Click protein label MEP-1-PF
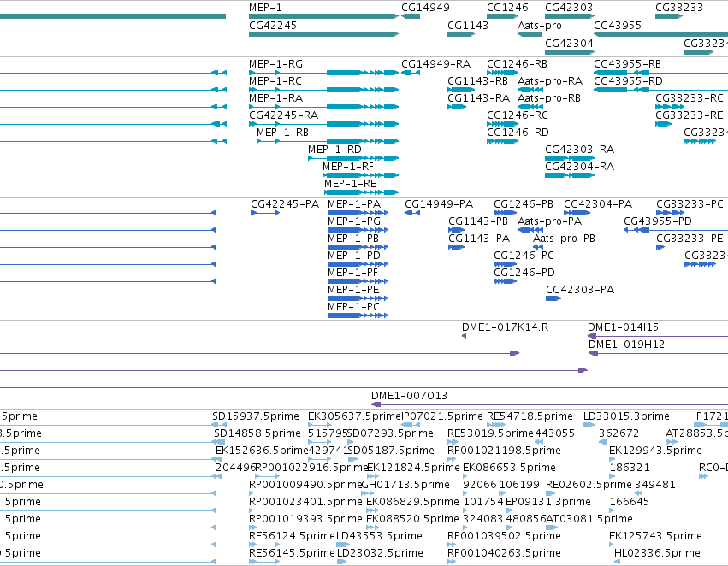Viewport: 728px width, 566px height. coord(352,274)
